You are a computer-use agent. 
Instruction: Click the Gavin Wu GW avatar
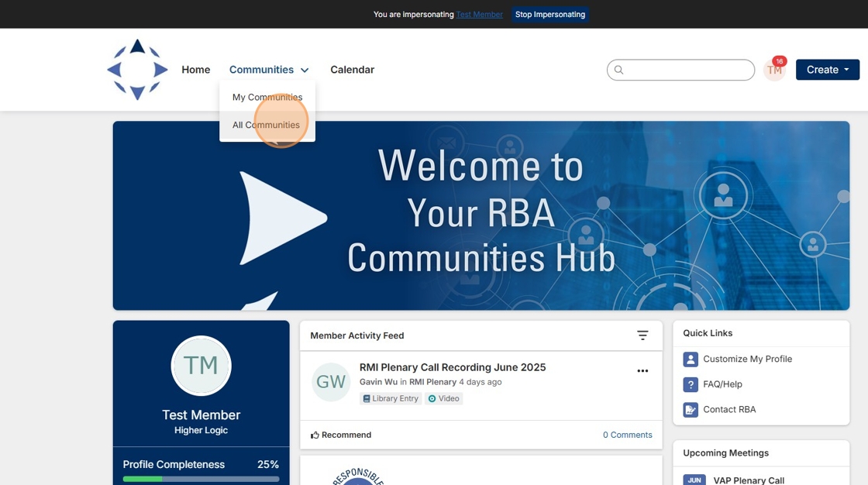point(331,382)
